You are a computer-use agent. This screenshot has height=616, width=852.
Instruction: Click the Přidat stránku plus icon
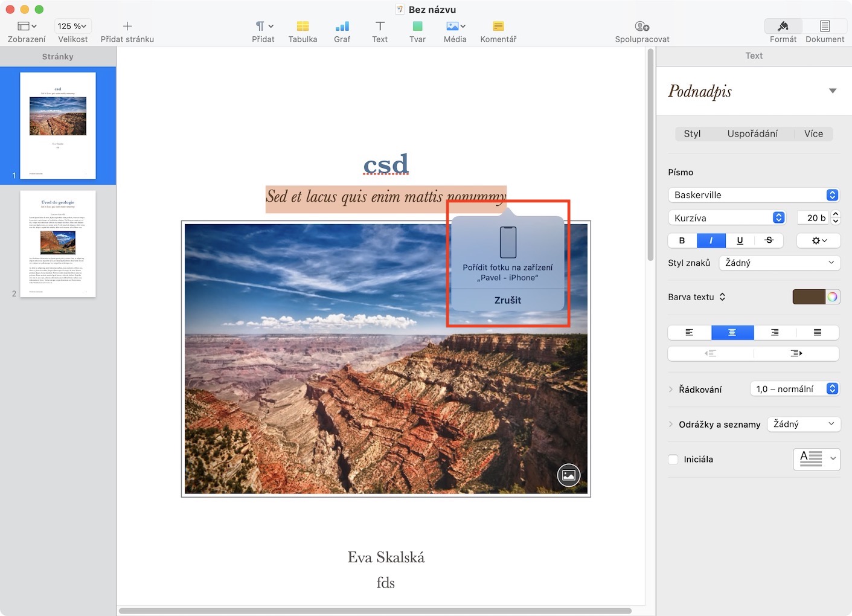127,27
